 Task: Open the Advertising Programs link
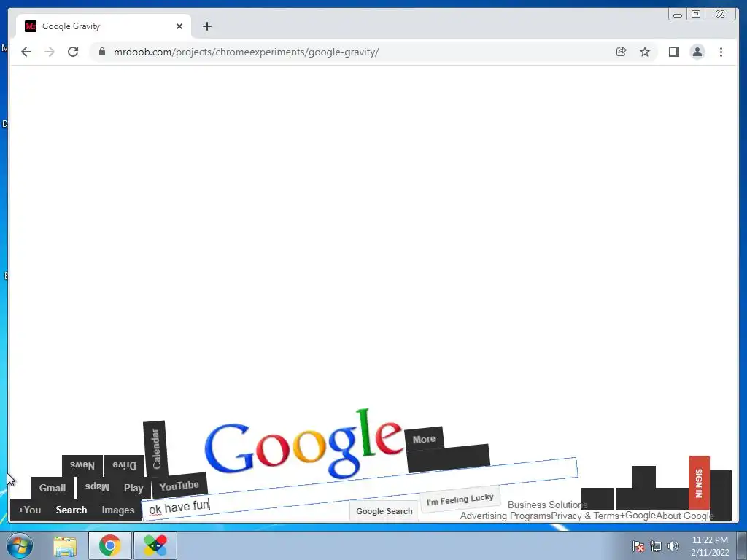(506, 516)
